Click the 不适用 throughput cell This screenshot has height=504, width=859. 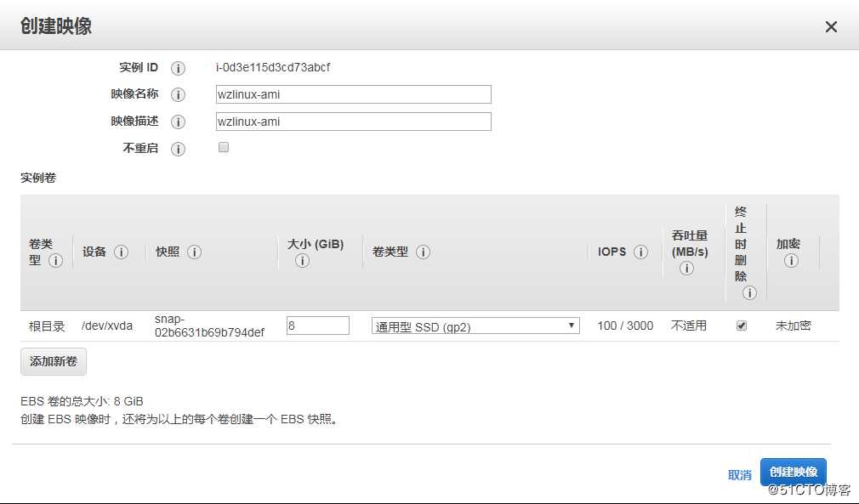689,326
